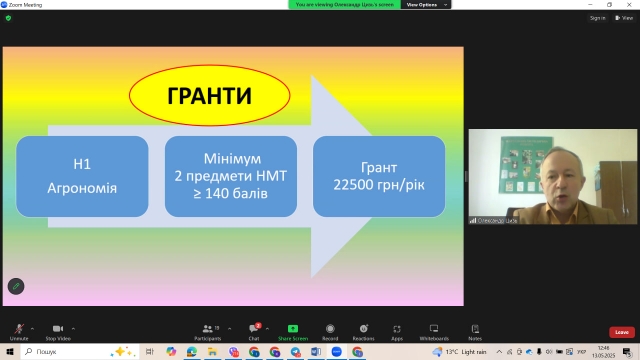Launch Copilot from taskbar
The height and width of the screenshot is (360, 640).
171,351
